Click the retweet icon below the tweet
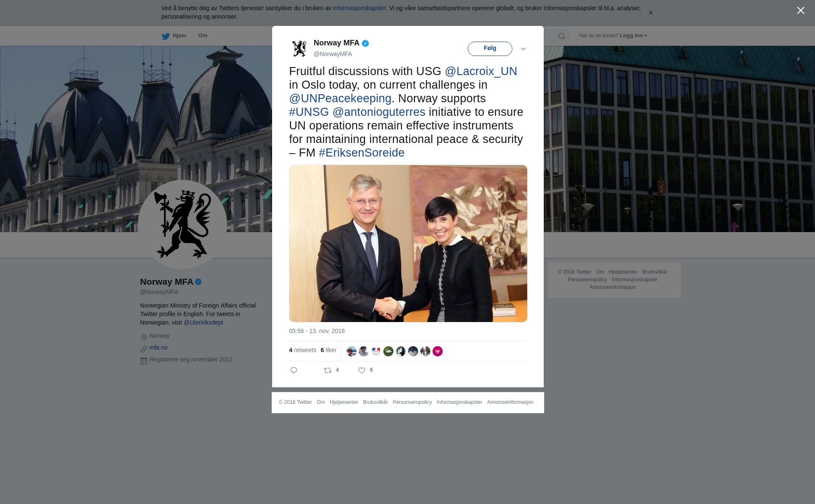 point(328,370)
